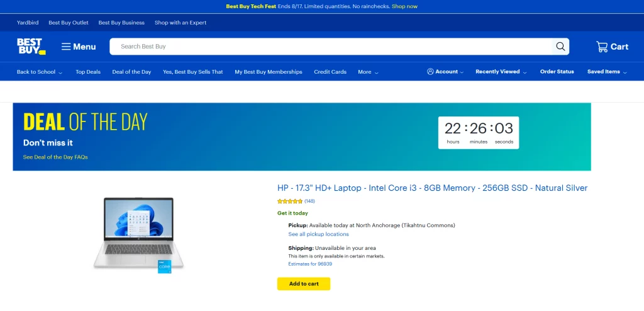
Task: Change Estimates for 96939 zip code
Action: [x=310, y=264]
